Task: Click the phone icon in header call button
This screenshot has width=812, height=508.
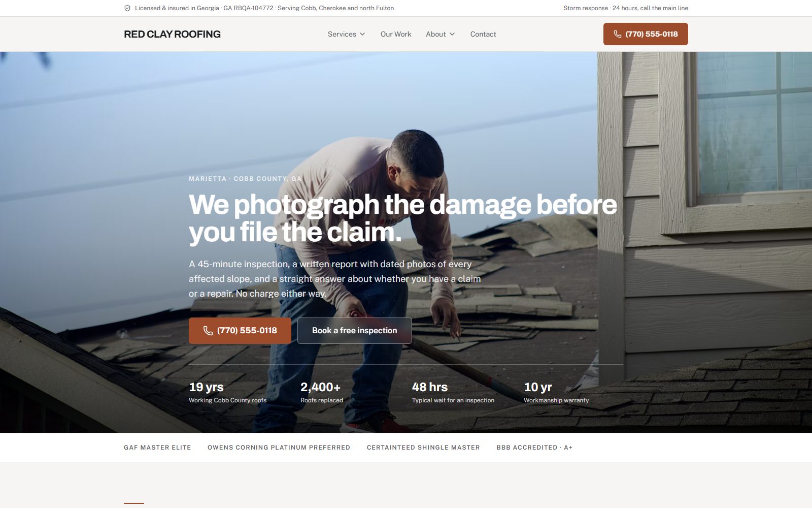Action: pos(618,34)
